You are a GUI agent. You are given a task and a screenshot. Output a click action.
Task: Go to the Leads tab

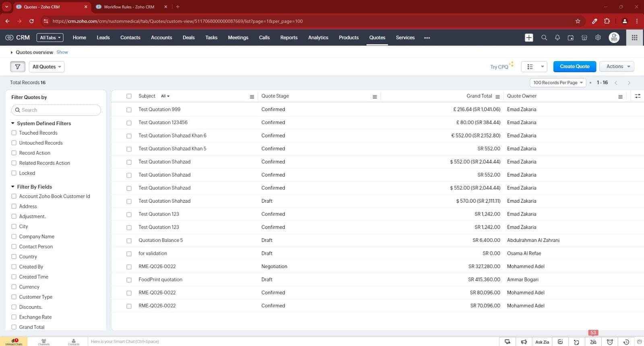pos(103,37)
